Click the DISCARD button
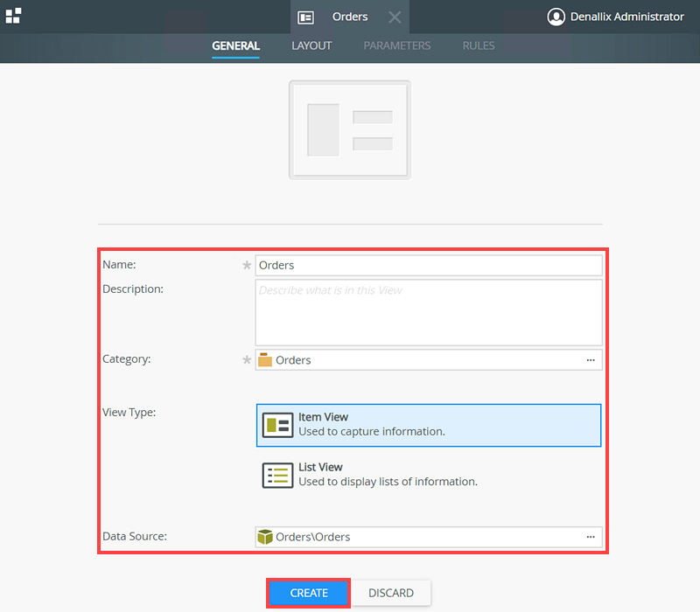700x612 pixels. coord(391,593)
